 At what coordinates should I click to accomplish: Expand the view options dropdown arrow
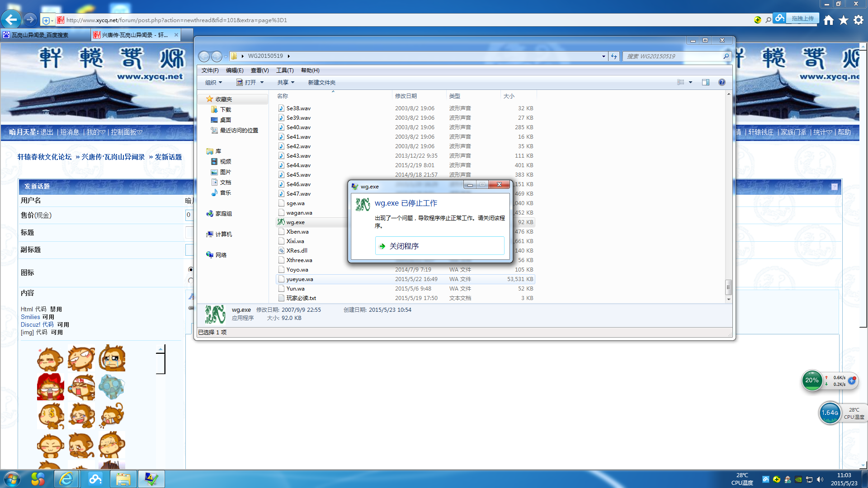pyautogui.click(x=690, y=82)
